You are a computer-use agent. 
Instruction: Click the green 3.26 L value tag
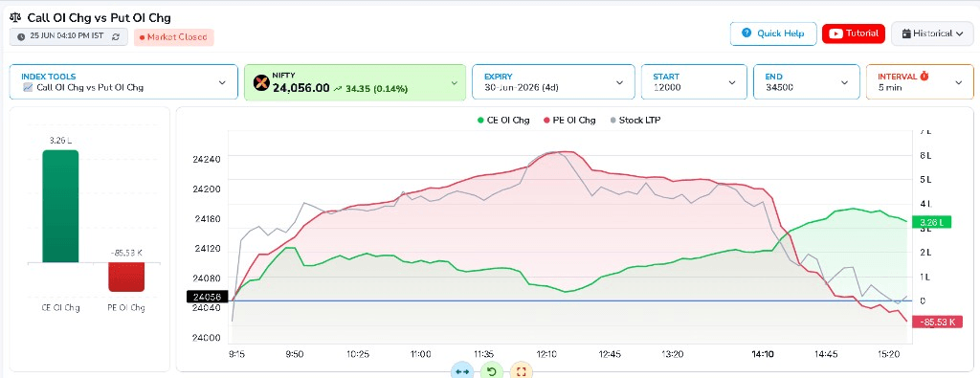click(932, 222)
